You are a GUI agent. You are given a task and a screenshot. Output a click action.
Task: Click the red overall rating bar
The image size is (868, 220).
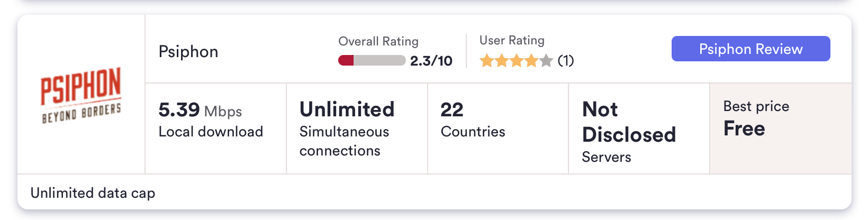pyautogui.click(x=372, y=60)
